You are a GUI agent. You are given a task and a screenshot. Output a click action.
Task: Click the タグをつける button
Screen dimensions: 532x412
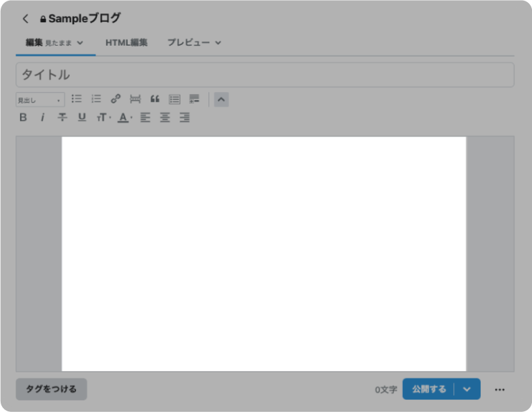click(51, 389)
